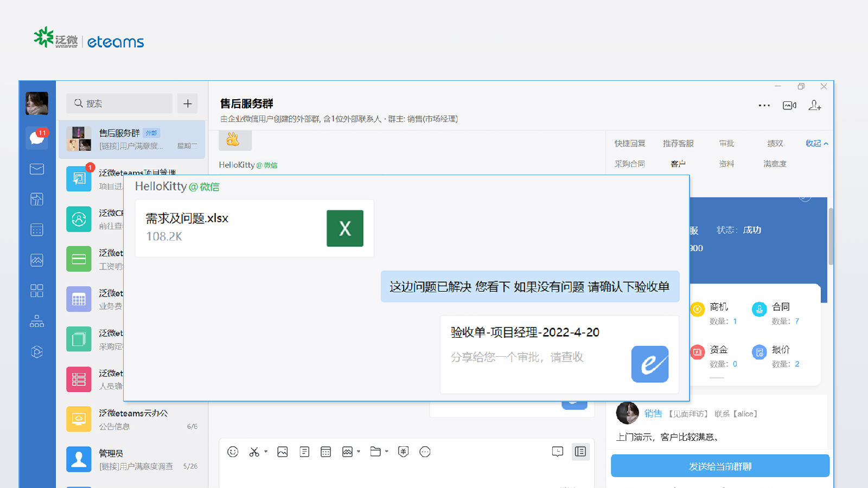Click the 报价 quotation icon
Screen dimensions: 868x488
click(759, 352)
